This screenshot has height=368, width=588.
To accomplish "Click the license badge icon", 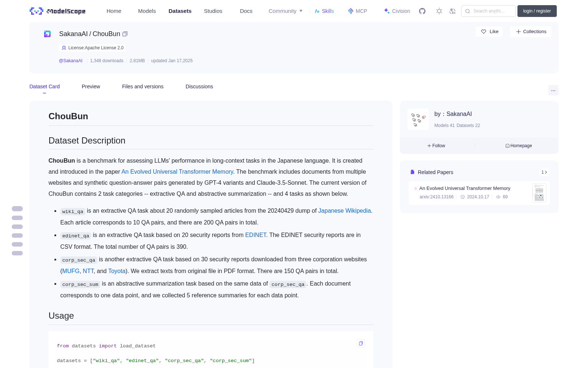I will click(x=64, y=48).
